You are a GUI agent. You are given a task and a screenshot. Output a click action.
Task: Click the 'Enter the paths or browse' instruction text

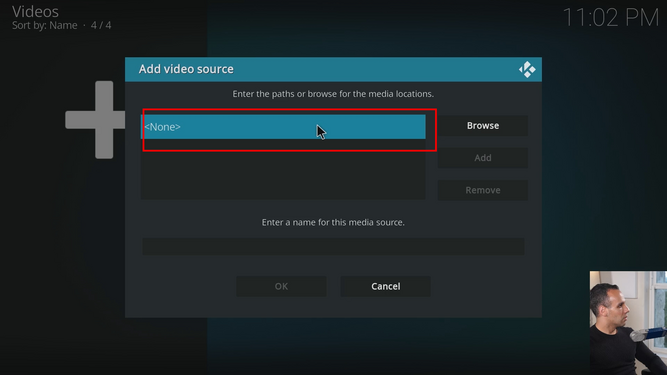click(333, 94)
